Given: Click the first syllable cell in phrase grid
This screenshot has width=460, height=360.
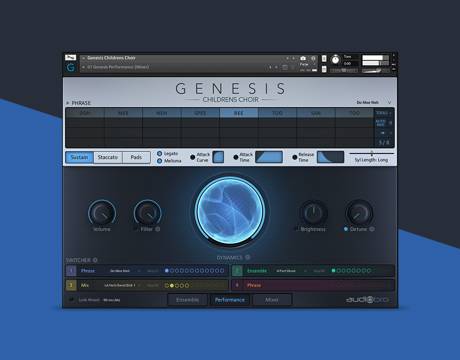Looking at the screenshot, I should (x=85, y=113).
